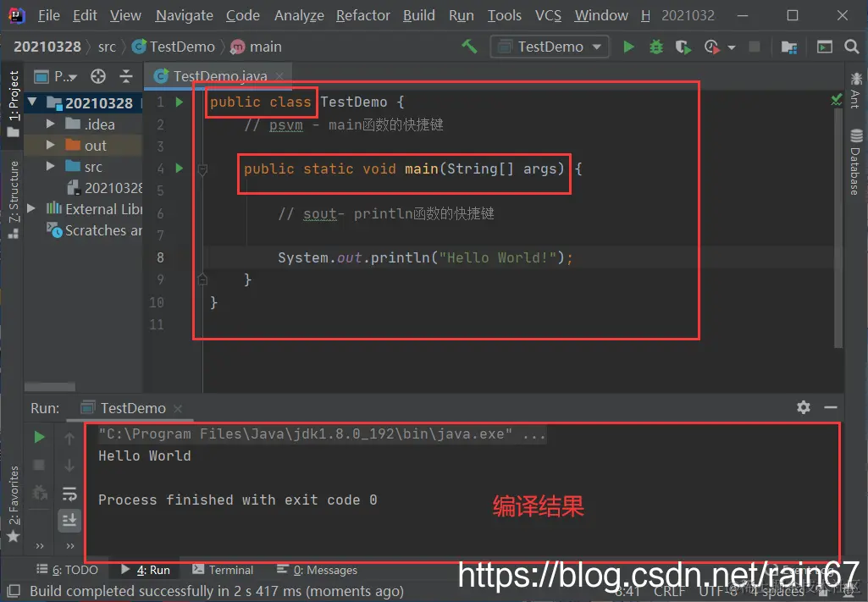Open the 0: Messages tool window

[317, 569]
